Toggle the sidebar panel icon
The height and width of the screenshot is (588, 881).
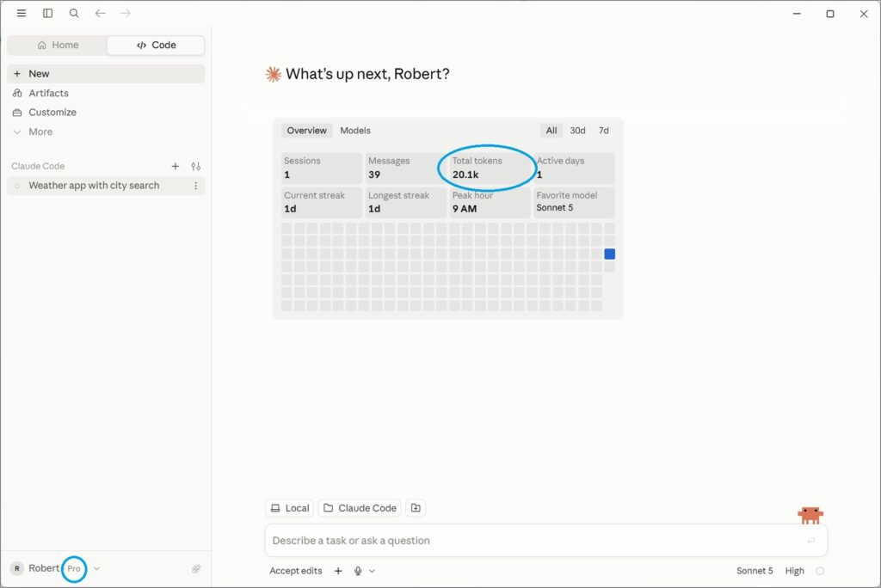point(48,13)
